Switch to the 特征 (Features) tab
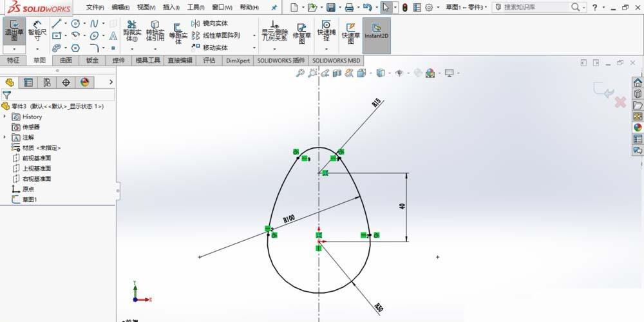This screenshot has width=644, height=322. click(x=13, y=61)
